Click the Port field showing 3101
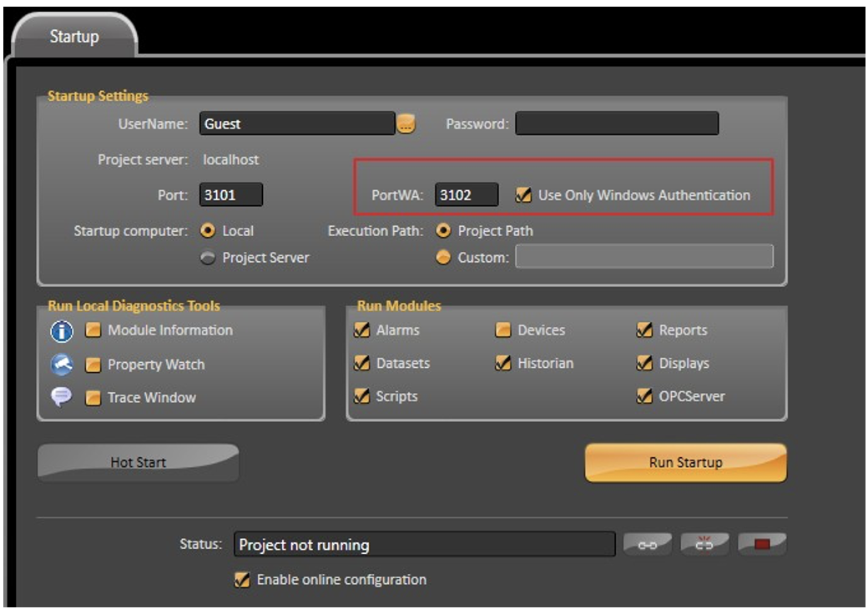 click(x=230, y=195)
